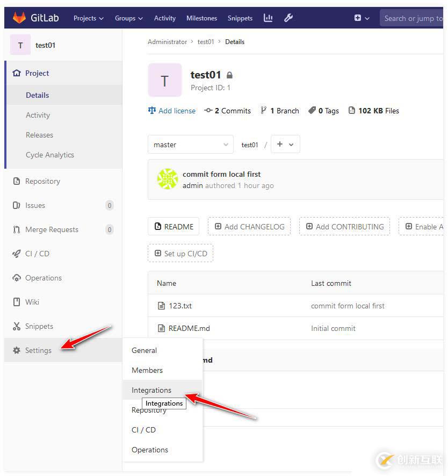Select General in Settings flyout

[162, 350]
